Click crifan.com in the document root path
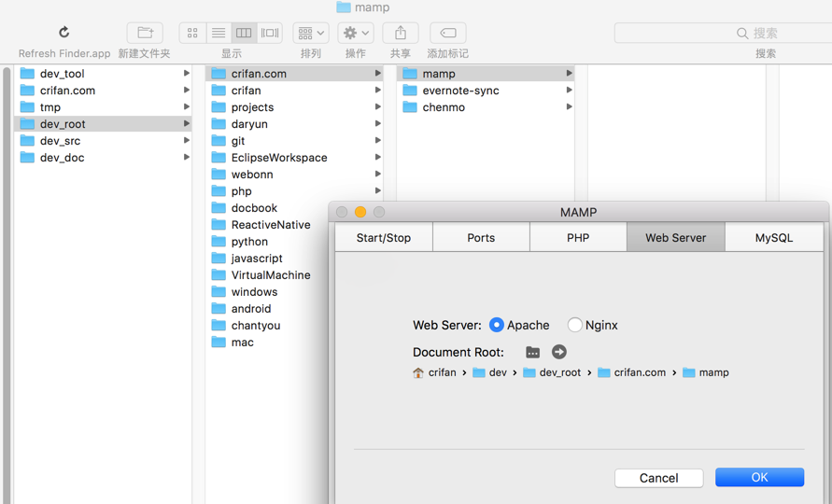Image resolution: width=832 pixels, height=504 pixels. pos(631,372)
